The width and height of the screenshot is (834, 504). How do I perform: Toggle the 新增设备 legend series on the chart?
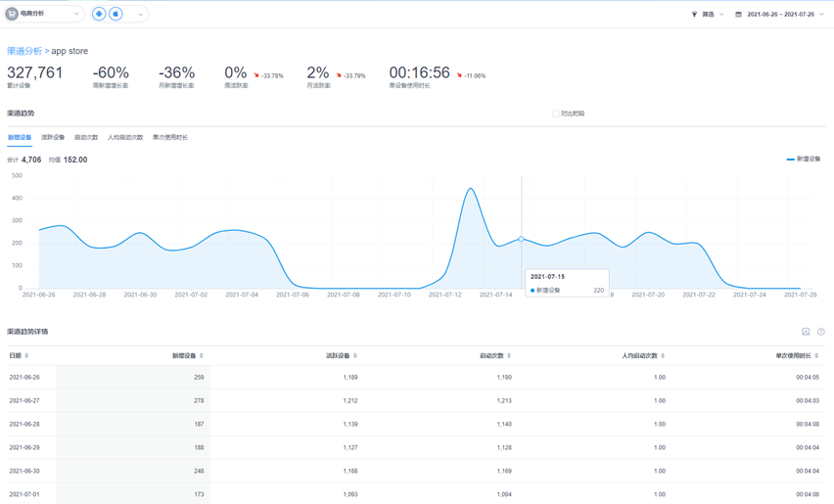pos(803,159)
